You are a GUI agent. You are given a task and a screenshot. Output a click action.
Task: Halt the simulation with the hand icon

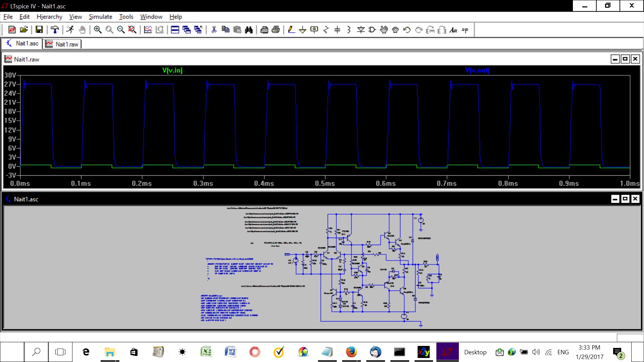click(82, 30)
